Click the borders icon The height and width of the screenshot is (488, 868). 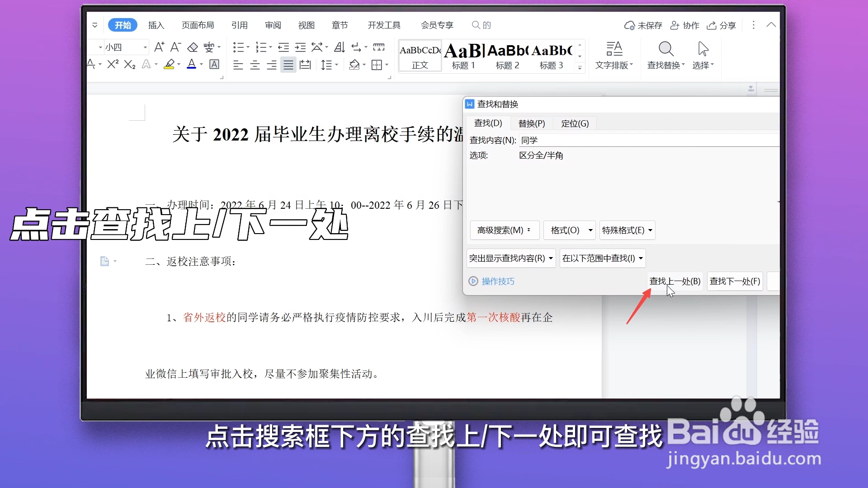tap(377, 65)
